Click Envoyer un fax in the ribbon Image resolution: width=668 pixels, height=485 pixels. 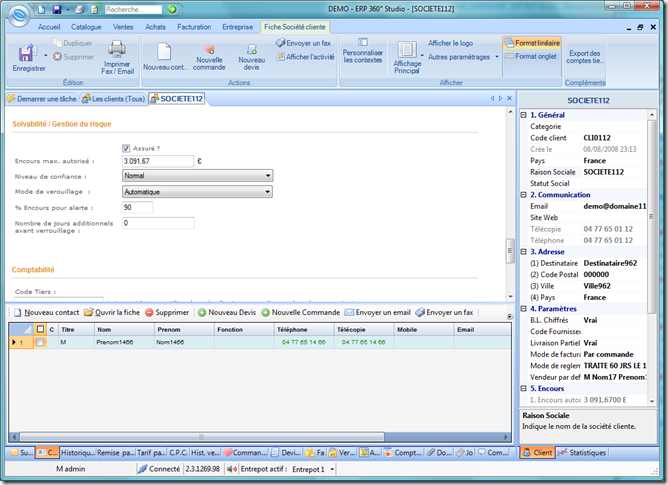[x=303, y=43]
